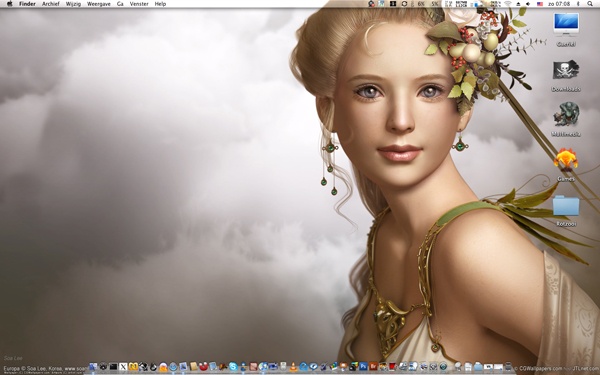Click the eject icon in menu bar
This screenshot has height=375, width=600.
[x=518, y=4]
